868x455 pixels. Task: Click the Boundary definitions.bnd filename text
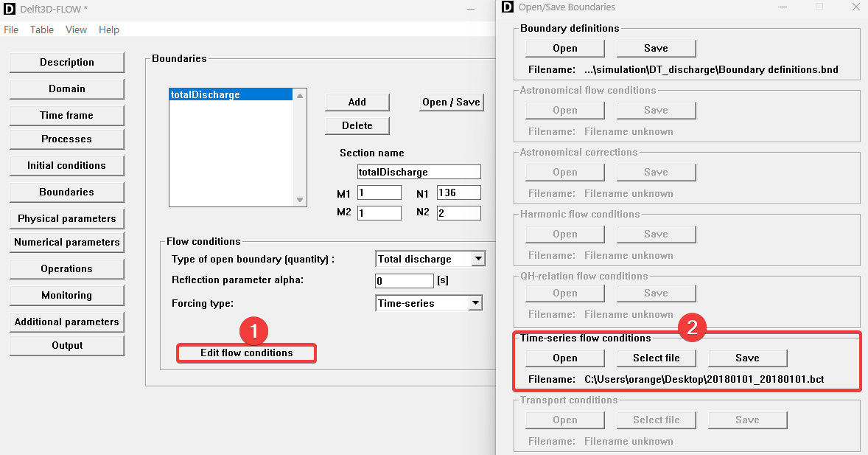coord(711,70)
